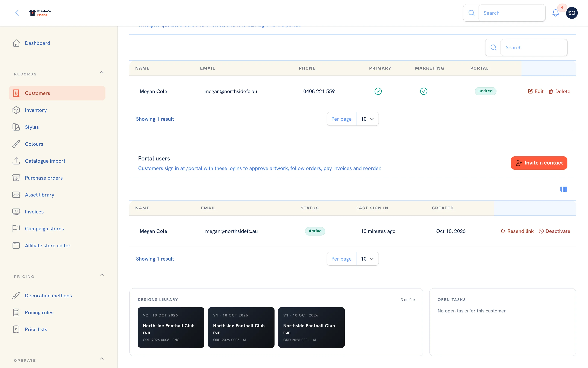Open contacts table Per page dropdown
This screenshot has height=368, width=588.
[367, 119]
